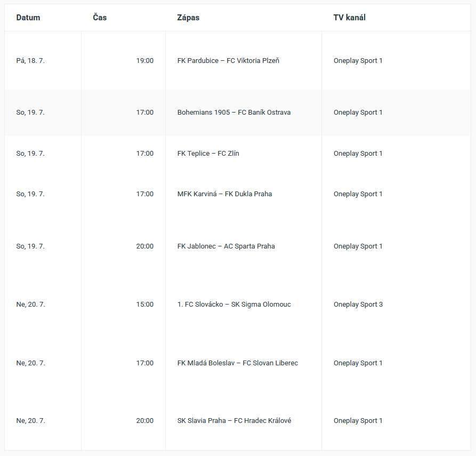The image size is (476, 456).
Task: Click FK Pardubice – FC Viktoria Plzeň match
Action: [x=228, y=61]
